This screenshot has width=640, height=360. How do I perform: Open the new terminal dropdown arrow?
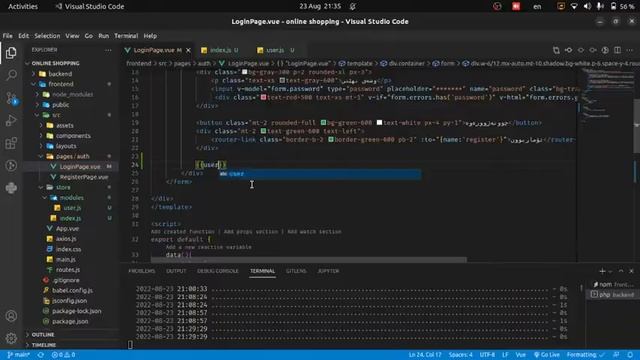tap(611, 271)
